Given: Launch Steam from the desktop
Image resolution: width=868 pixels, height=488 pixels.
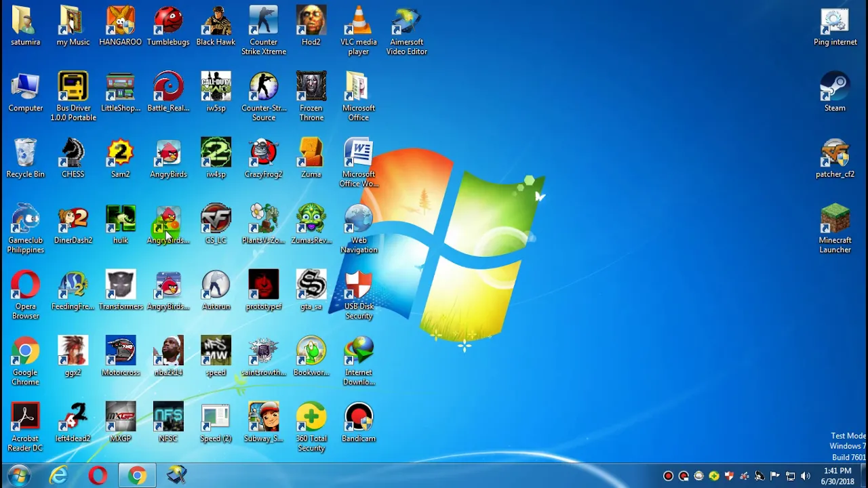Looking at the screenshot, I should [x=835, y=92].
